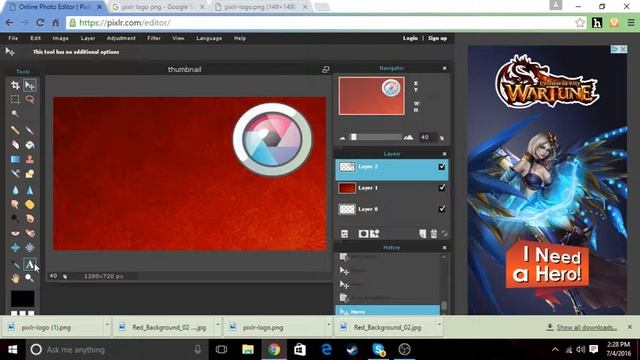640x360 pixels.
Task: Activate the Type text tool
Action: point(30,264)
